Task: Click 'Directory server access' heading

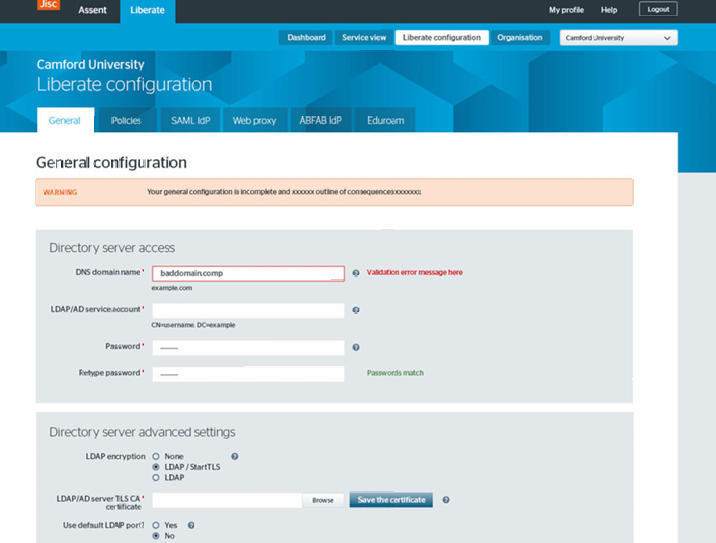Action: click(112, 248)
